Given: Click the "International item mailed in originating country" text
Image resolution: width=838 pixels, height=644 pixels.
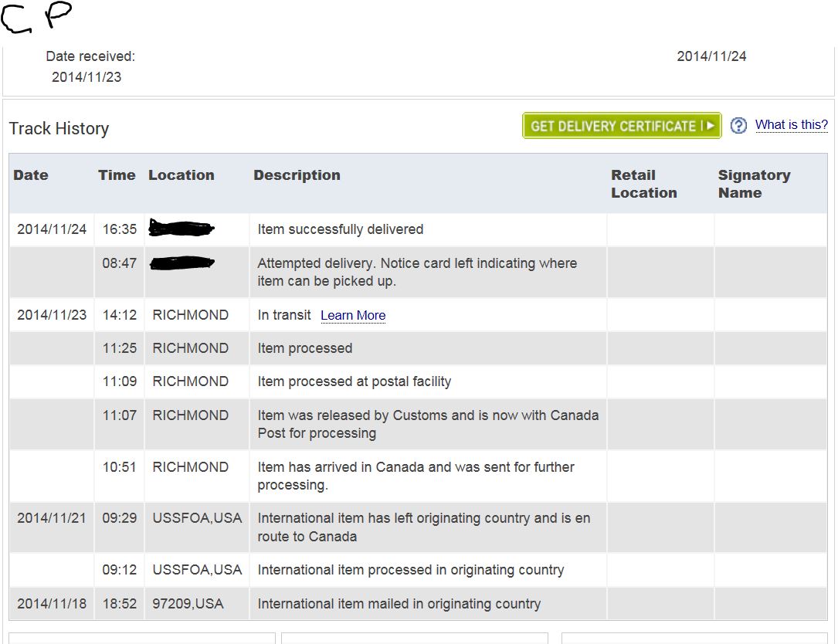Looking at the screenshot, I should (399, 604).
